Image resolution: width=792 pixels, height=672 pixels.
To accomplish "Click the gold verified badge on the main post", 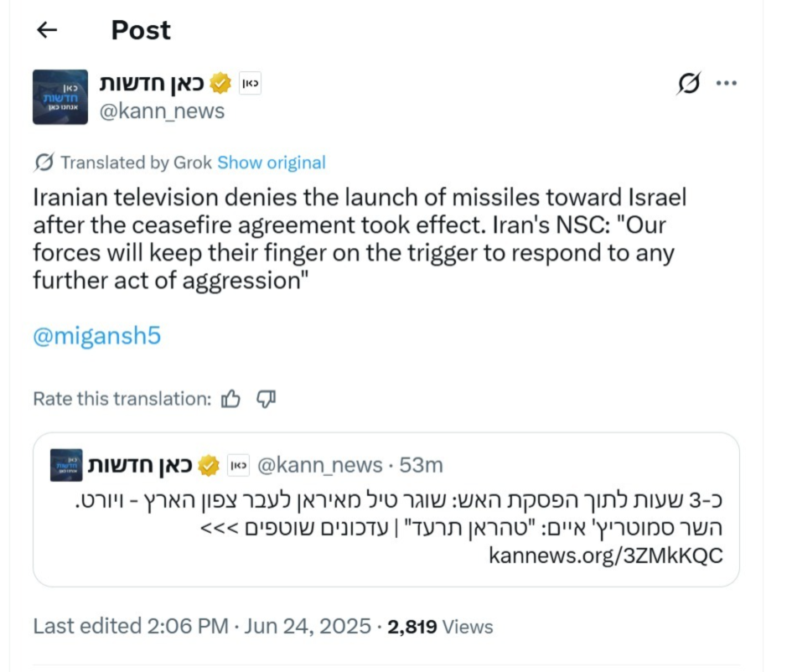I will pos(220,83).
